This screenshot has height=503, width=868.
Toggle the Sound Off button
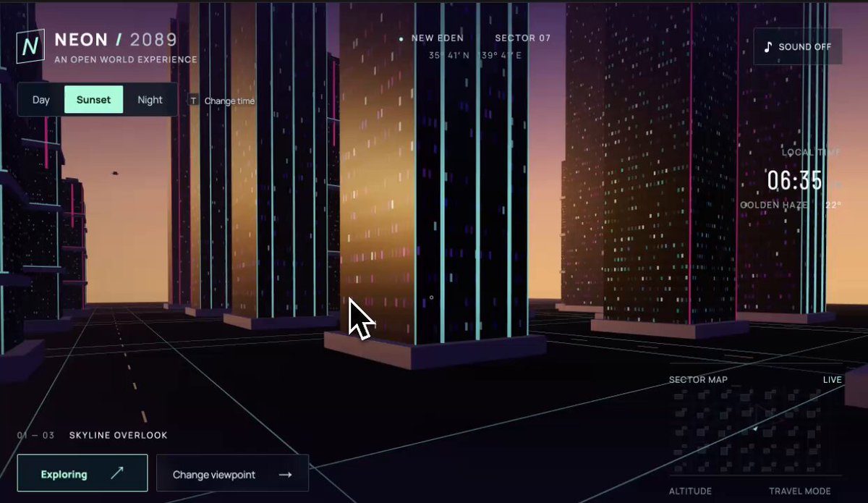(798, 47)
